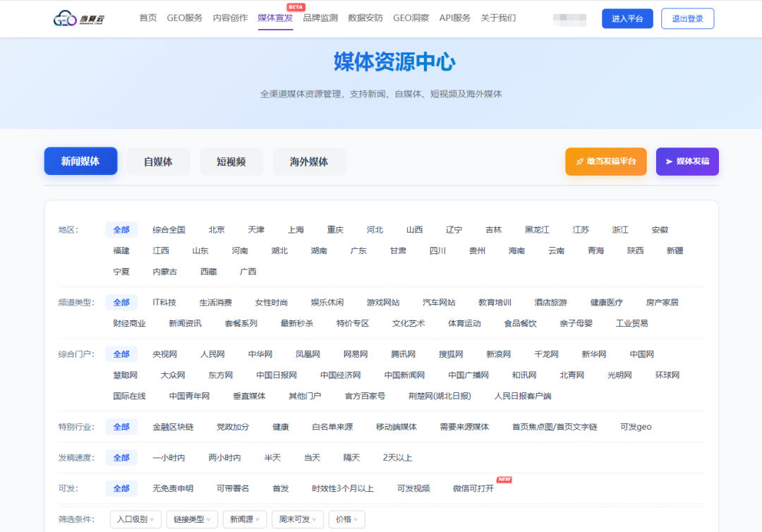This screenshot has width=762, height=532.
Task: Choose IT科技 channel type
Action: coord(164,302)
